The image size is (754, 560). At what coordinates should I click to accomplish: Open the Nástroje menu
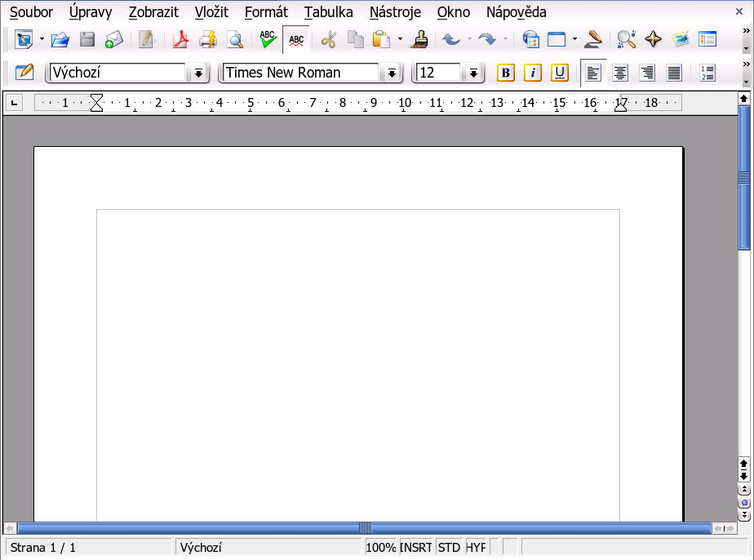click(395, 12)
